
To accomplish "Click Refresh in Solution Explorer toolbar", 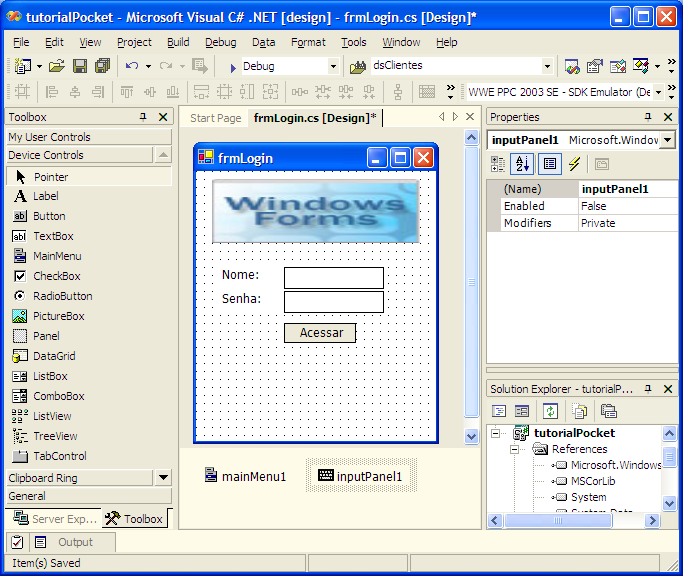I will (550, 411).
